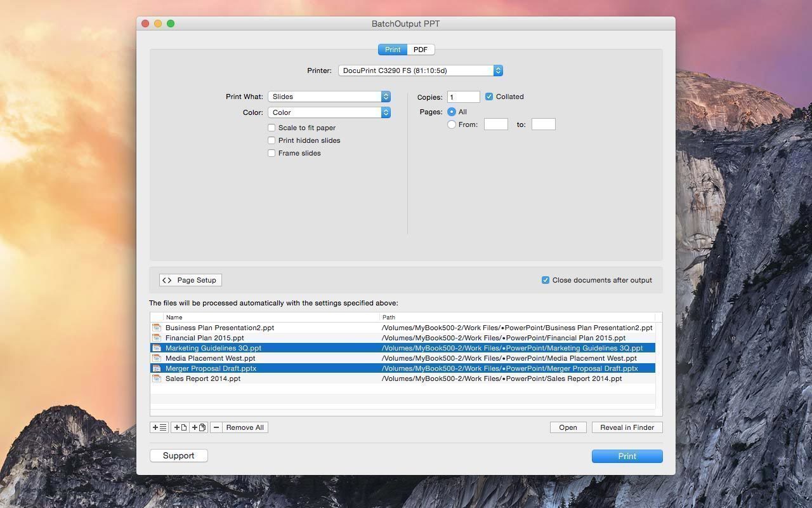Select Merger Proposal Draft.pptx in the list

211,368
